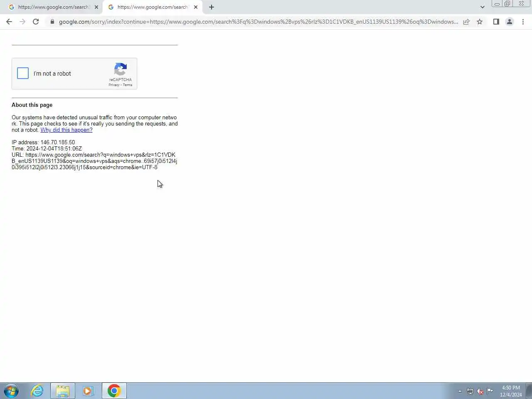
Task: Open a new tab
Action: [212, 7]
